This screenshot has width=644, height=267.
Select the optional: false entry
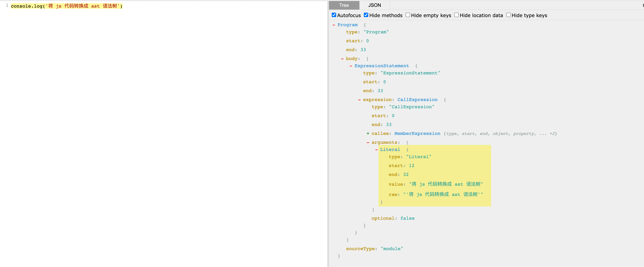tap(393, 218)
